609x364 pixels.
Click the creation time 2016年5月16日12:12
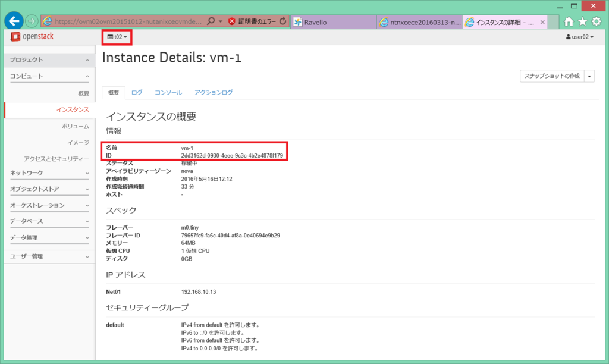pyautogui.click(x=206, y=179)
